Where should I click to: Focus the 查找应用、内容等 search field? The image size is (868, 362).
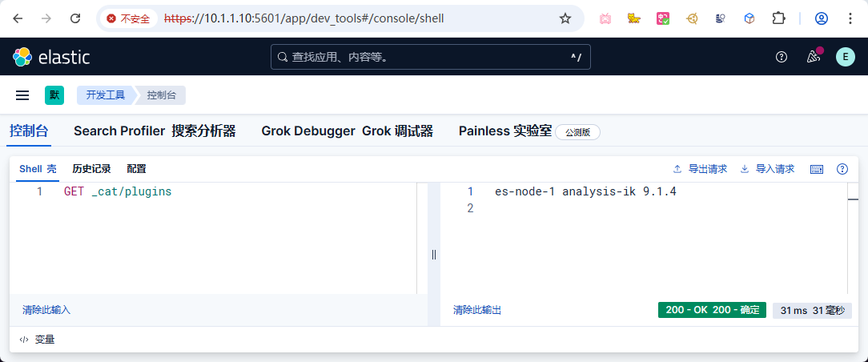(430, 57)
